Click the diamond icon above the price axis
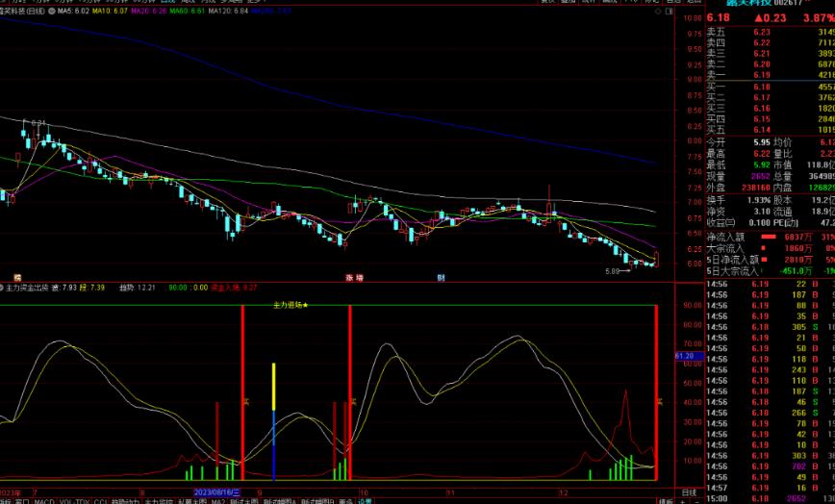This screenshot has height=504, width=835. point(659,12)
